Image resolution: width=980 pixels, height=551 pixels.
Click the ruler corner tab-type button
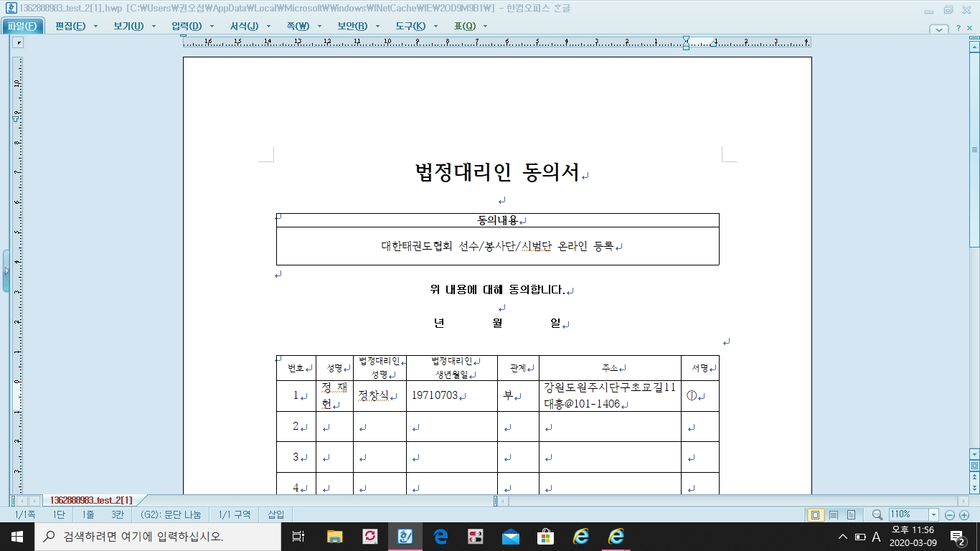click(19, 43)
